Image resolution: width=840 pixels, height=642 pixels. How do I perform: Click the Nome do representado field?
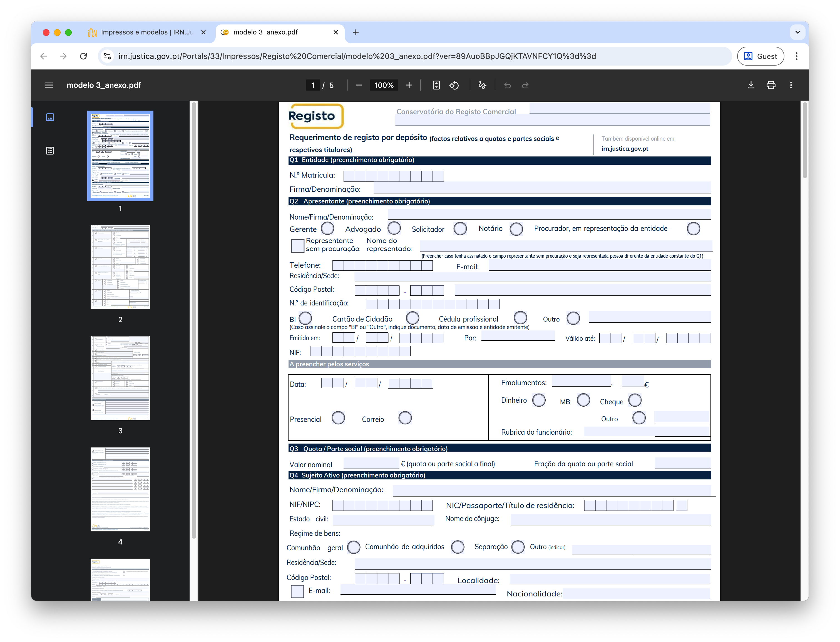566,246
